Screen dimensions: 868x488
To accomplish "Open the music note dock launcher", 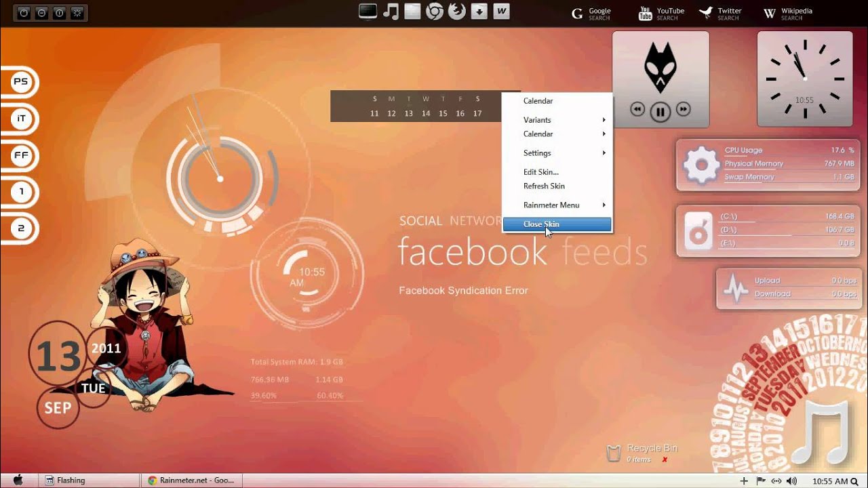I will coord(391,11).
